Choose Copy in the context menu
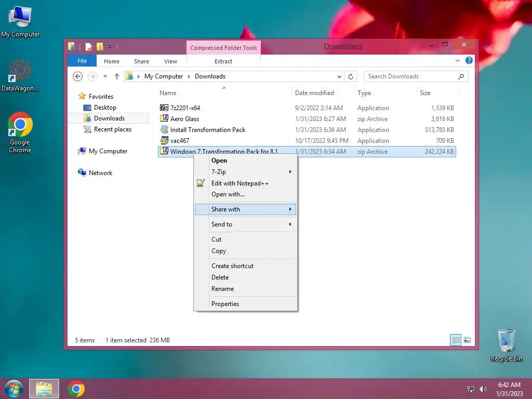The height and width of the screenshot is (399, 532). 245,251
